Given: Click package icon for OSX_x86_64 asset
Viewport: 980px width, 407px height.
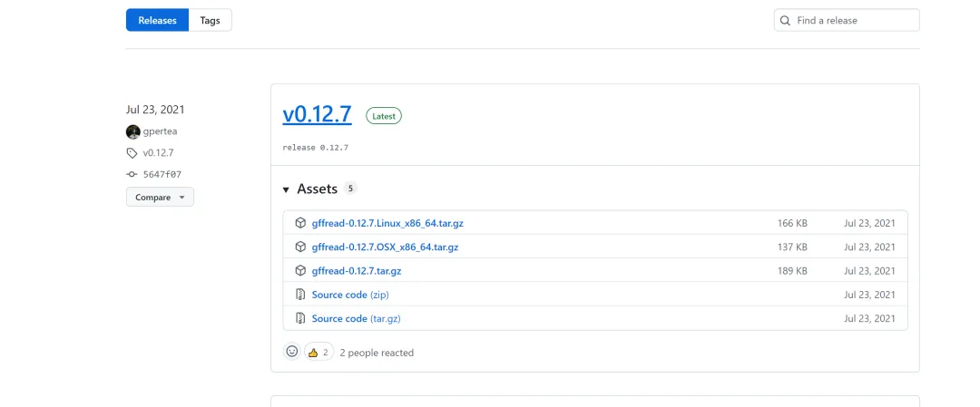Looking at the screenshot, I should coord(300,247).
